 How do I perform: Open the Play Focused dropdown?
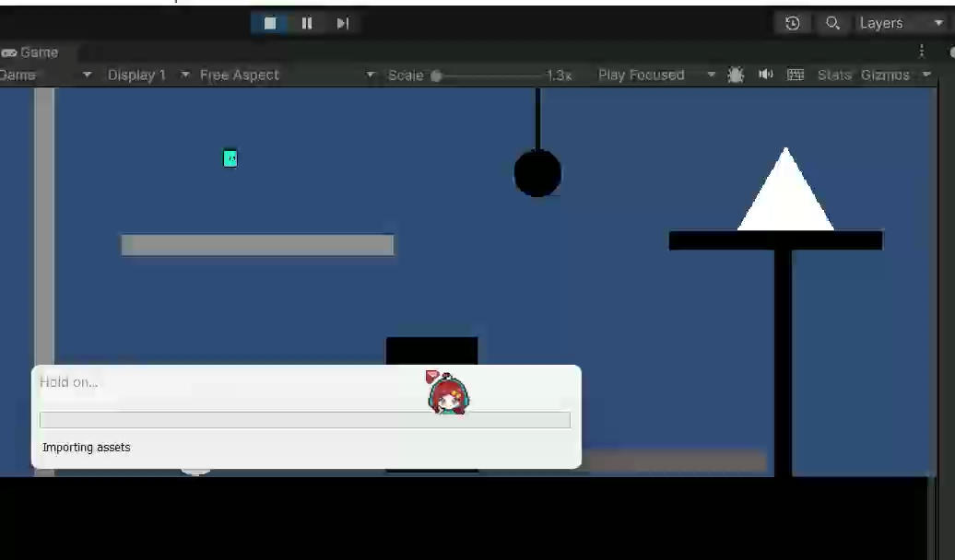click(656, 75)
